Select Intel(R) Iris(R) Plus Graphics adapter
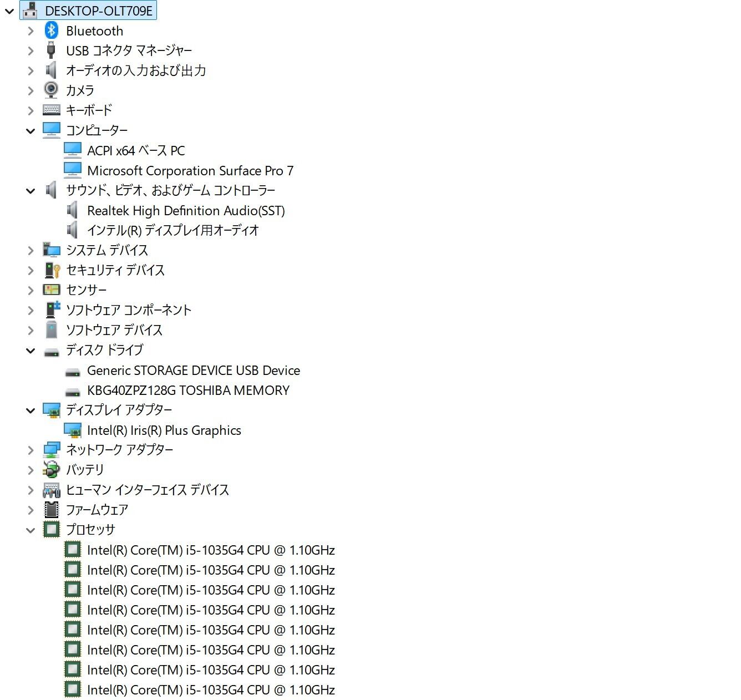The image size is (741, 700). 164,430
